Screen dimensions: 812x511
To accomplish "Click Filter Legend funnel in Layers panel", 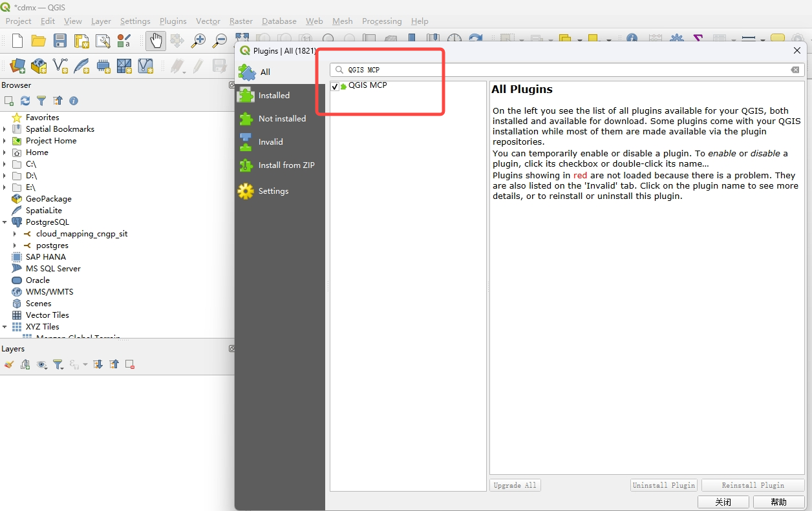I will [58, 364].
